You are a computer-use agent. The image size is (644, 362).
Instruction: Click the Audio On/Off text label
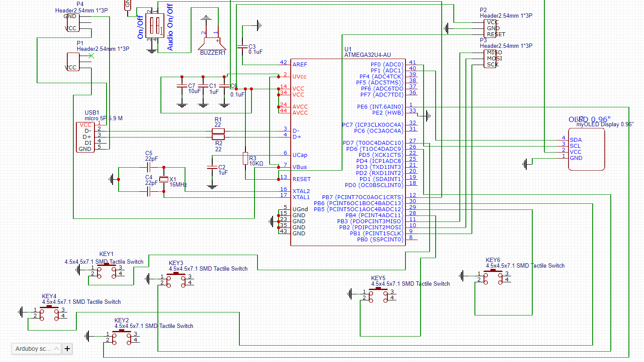[170, 27]
